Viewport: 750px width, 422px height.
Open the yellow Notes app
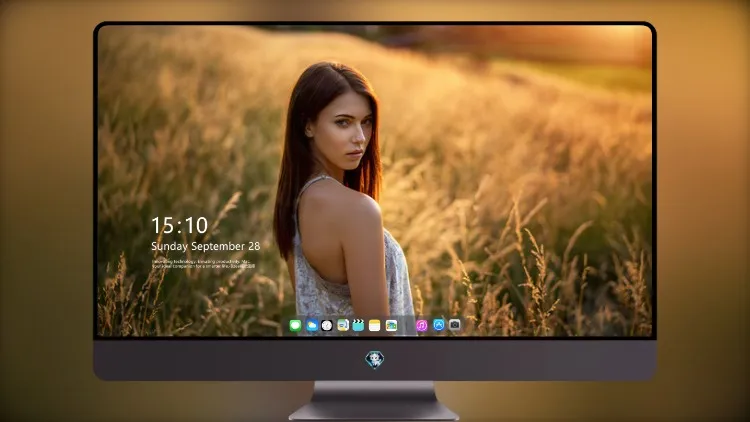[375, 325]
